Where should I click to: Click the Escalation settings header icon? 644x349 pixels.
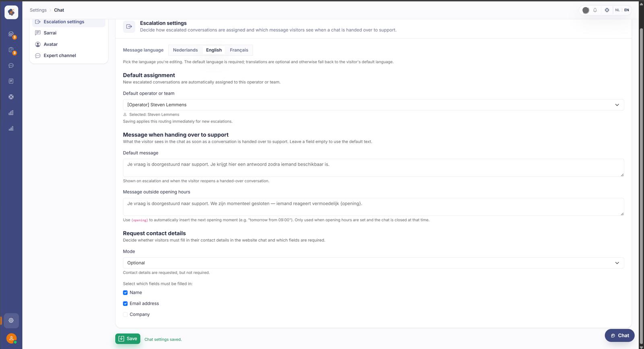click(x=129, y=27)
